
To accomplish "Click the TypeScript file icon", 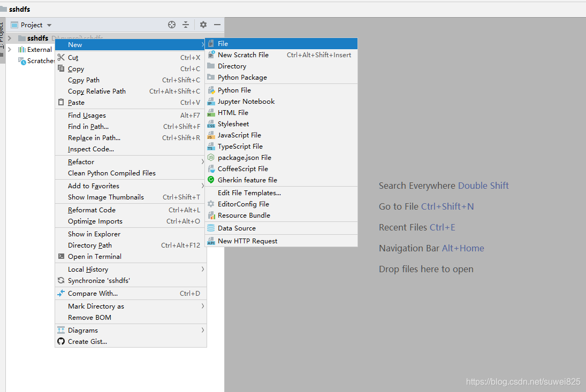I will coord(211,146).
